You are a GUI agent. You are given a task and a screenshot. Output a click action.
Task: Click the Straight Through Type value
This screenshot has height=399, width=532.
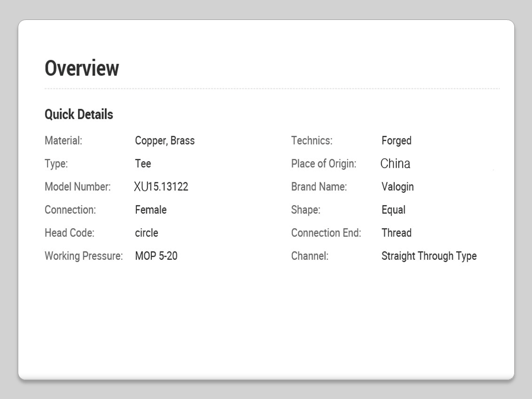[429, 256]
